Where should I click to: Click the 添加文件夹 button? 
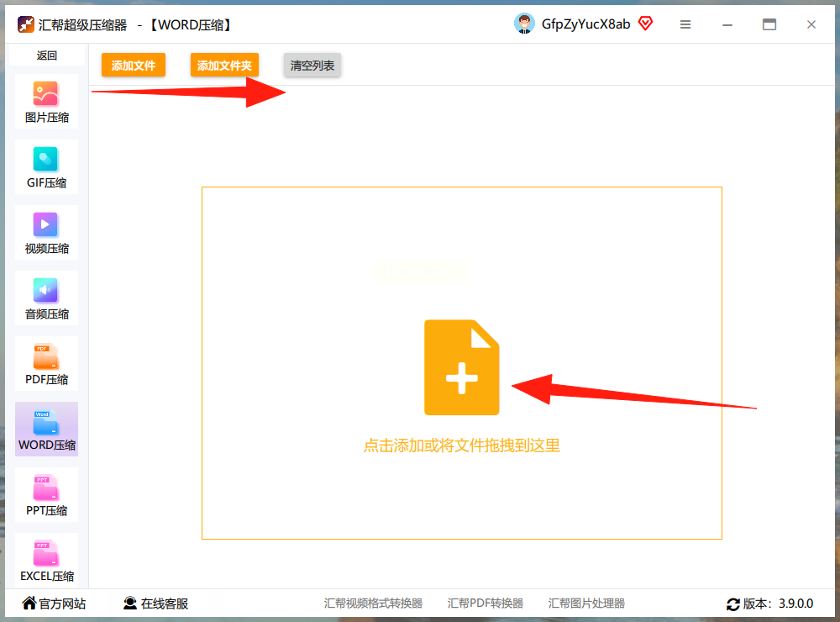[x=224, y=65]
